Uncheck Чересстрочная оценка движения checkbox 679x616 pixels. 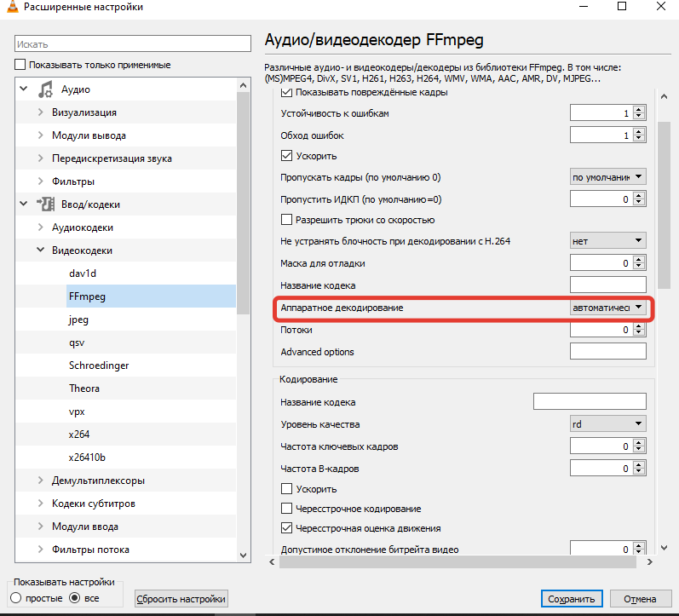287,528
